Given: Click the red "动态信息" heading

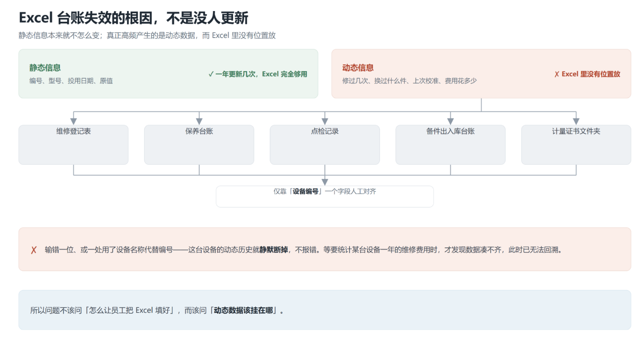Looking at the screenshot, I should pos(358,68).
